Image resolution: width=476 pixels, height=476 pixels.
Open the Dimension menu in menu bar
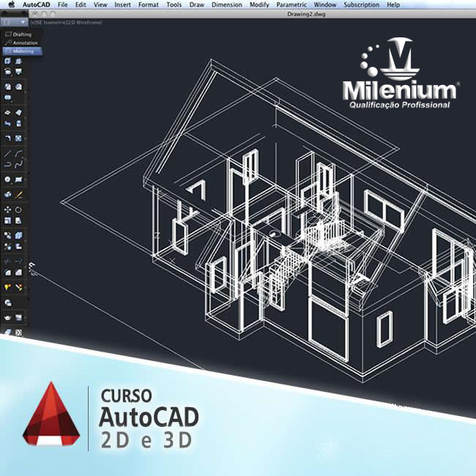point(227,4)
